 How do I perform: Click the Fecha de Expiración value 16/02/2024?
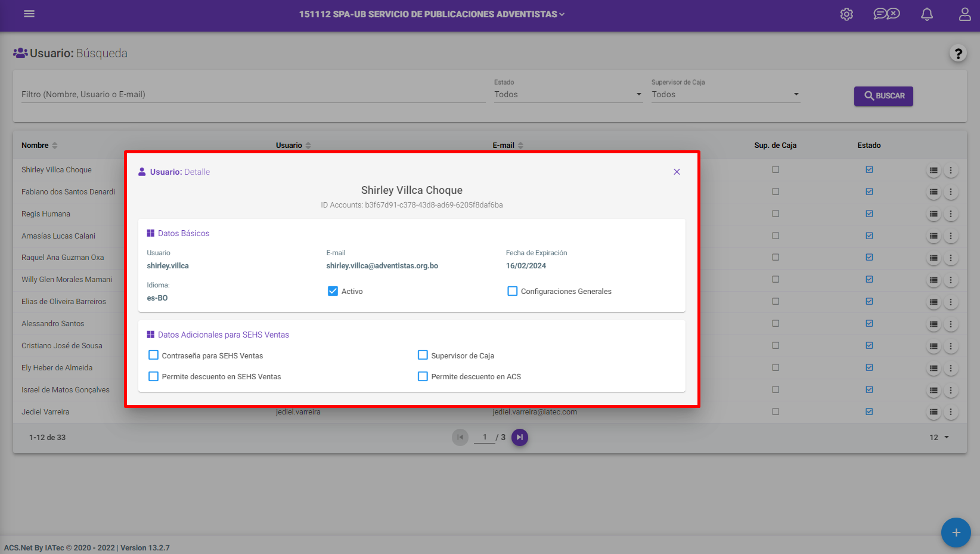526,266
